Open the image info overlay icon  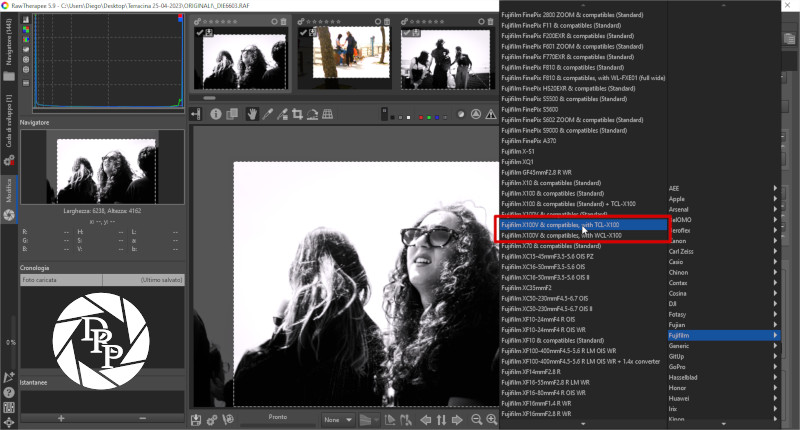coord(216,114)
